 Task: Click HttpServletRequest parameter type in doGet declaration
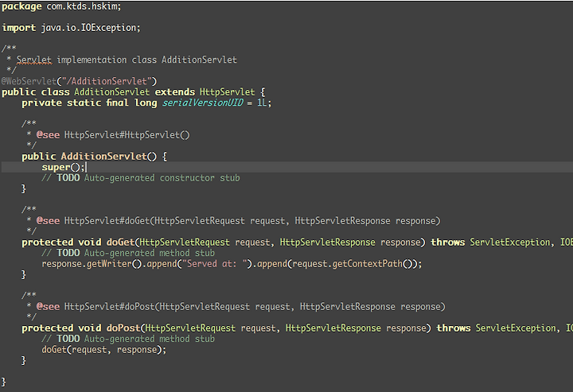coord(185,243)
